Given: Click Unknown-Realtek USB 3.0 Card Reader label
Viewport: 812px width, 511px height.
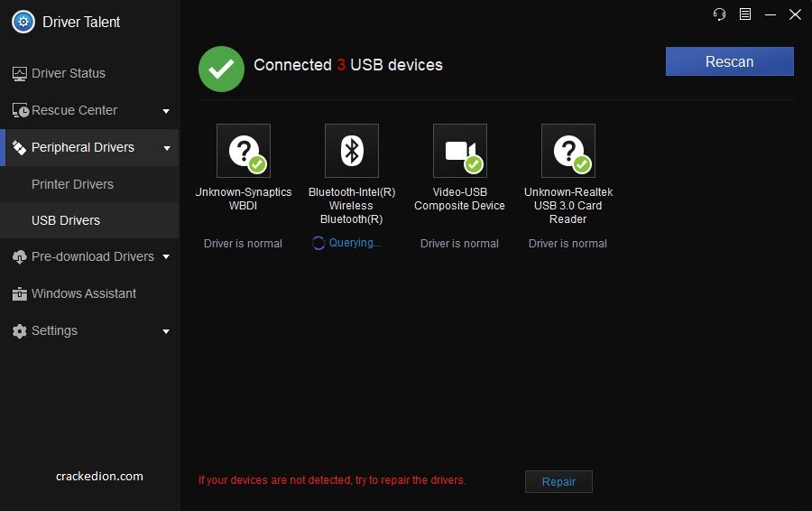Looking at the screenshot, I should [568, 205].
